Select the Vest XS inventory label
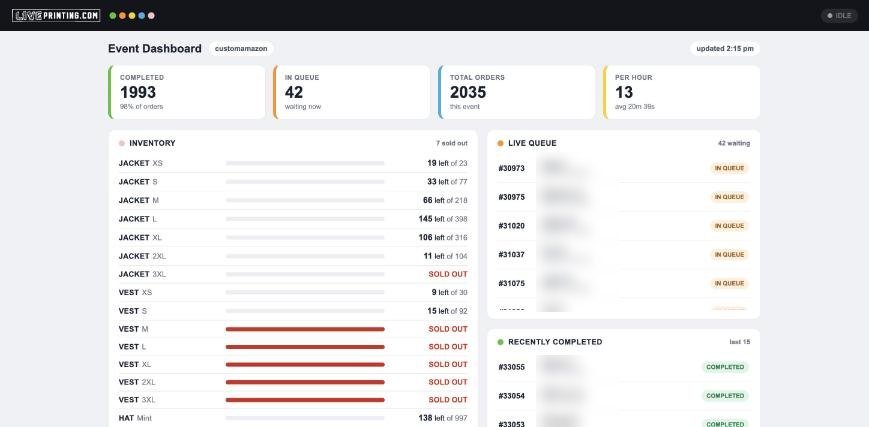The height and width of the screenshot is (427, 869). pyautogui.click(x=135, y=292)
